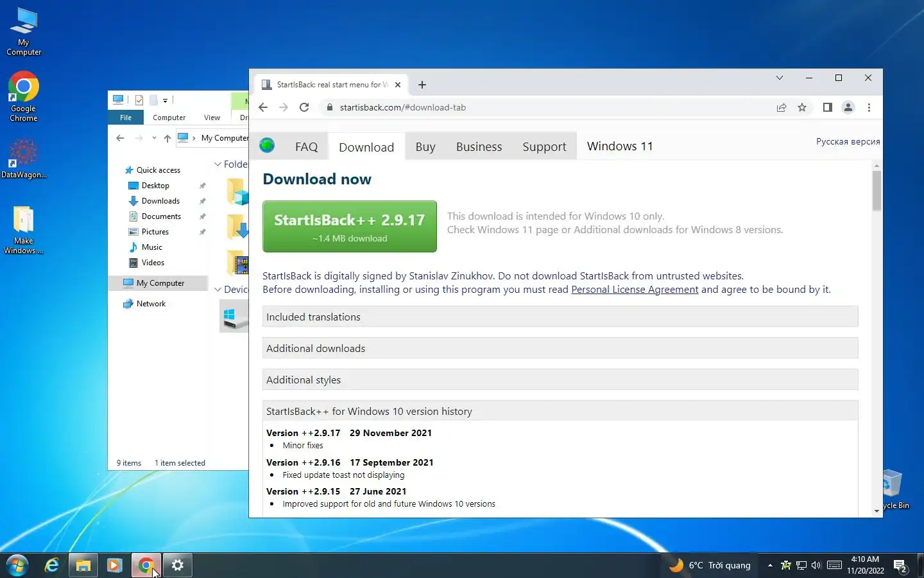Share this page icon in address bar
924x578 pixels.
tap(782, 107)
